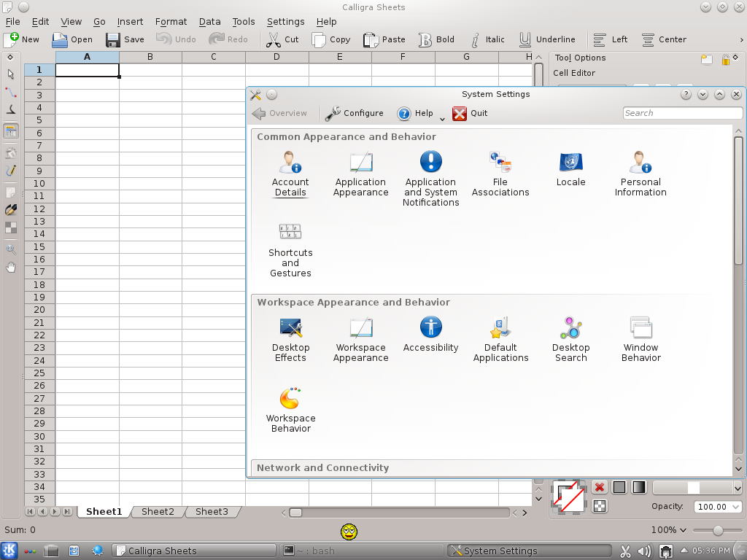Click the new docker icon in Tool Options

[x=706, y=60]
